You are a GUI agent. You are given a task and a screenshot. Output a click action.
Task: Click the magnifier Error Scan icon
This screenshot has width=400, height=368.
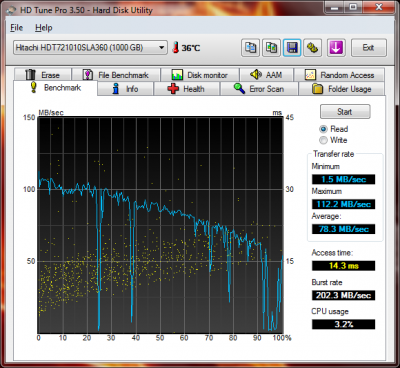point(239,89)
